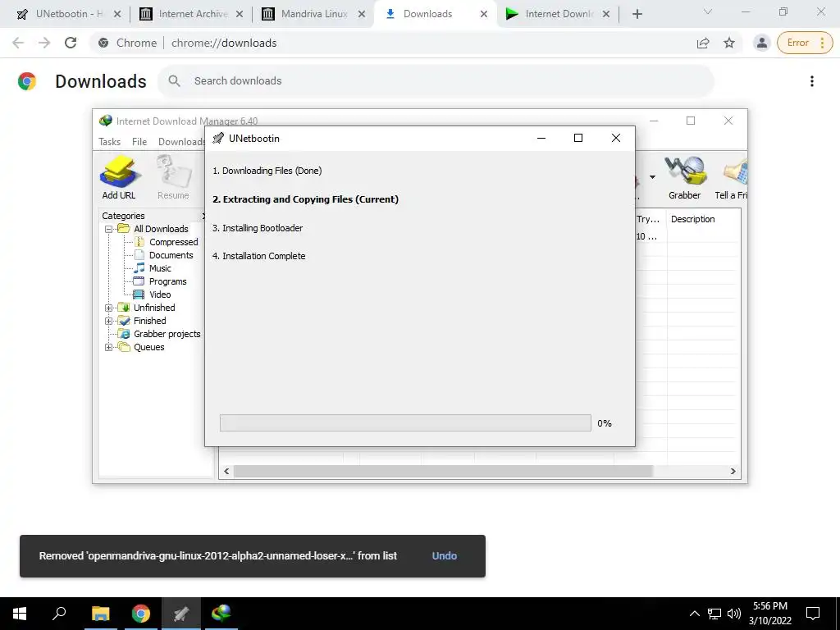Open the Chrome profile avatar
This screenshot has width=840, height=630.
pos(761,43)
